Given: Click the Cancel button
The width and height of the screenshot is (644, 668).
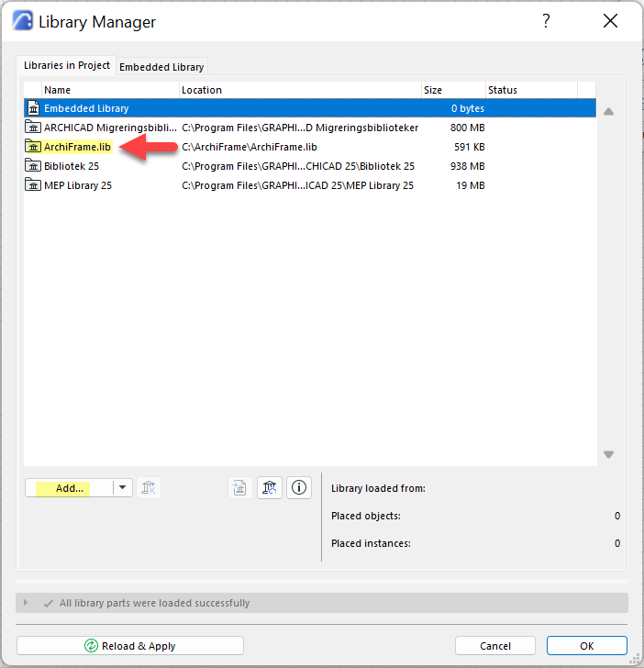Looking at the screenshot, I should [495, 646].
